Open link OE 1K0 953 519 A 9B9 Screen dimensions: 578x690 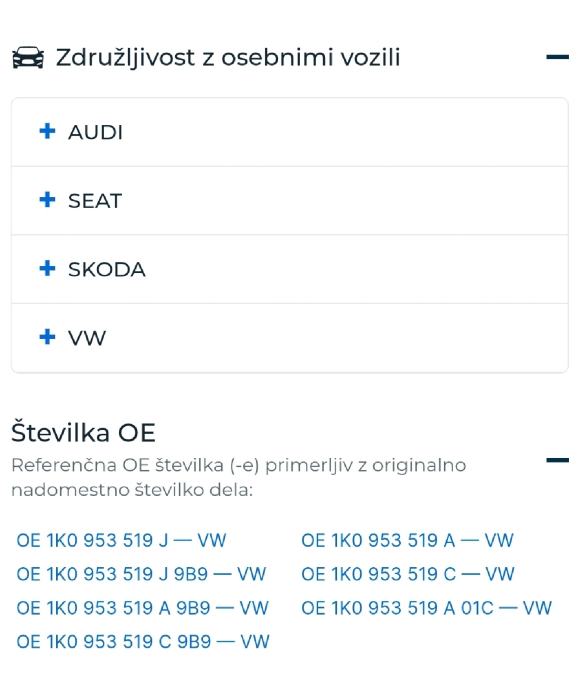coord(142,608)
